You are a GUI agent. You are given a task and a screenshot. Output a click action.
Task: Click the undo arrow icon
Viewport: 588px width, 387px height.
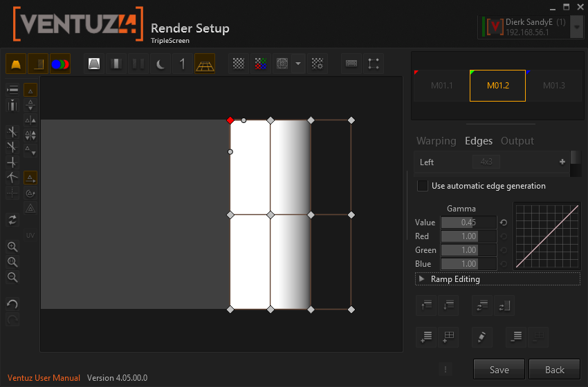[12, 304]
